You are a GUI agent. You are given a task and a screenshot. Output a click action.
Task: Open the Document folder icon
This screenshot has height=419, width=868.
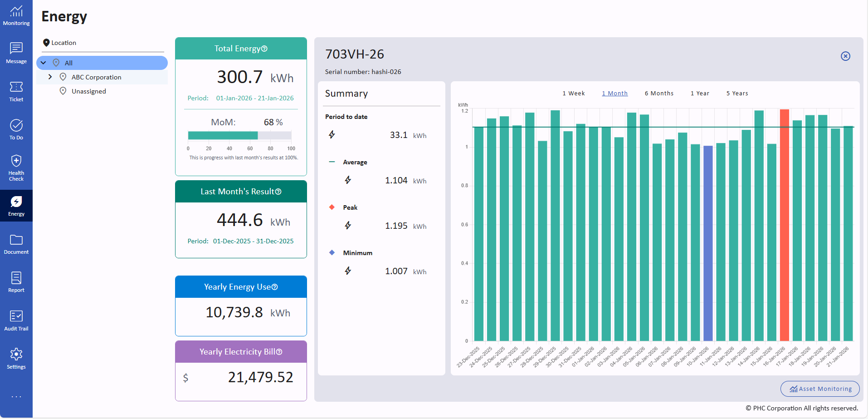tap(16, 244)
